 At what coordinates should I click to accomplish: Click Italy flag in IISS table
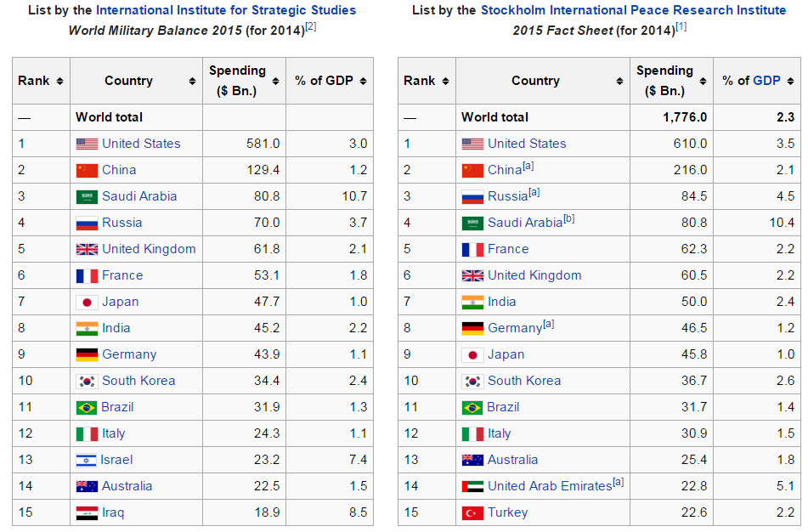[x=87, y=434]
